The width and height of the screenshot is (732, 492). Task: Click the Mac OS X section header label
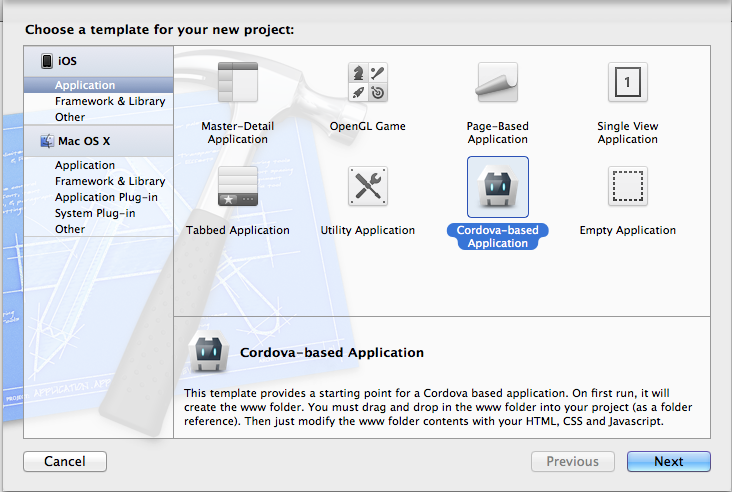84,141
